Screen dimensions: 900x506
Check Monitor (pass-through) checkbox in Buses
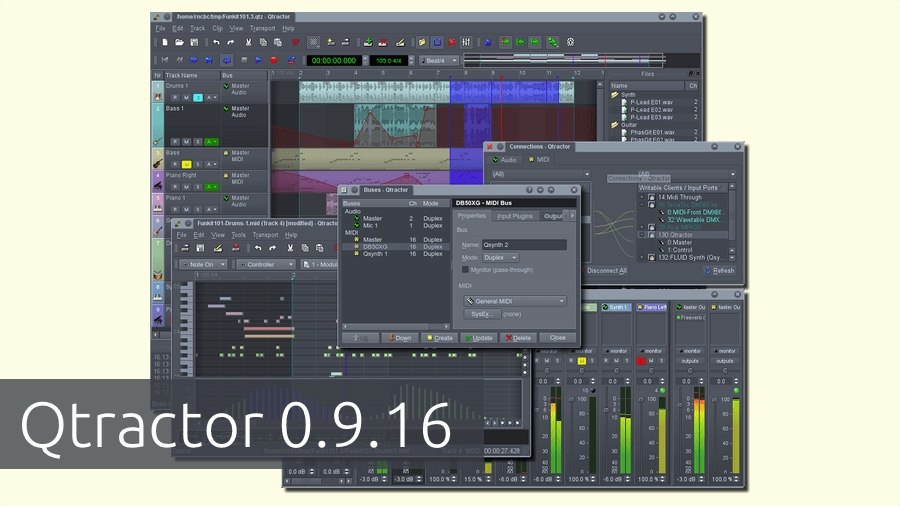click(465, 270)
